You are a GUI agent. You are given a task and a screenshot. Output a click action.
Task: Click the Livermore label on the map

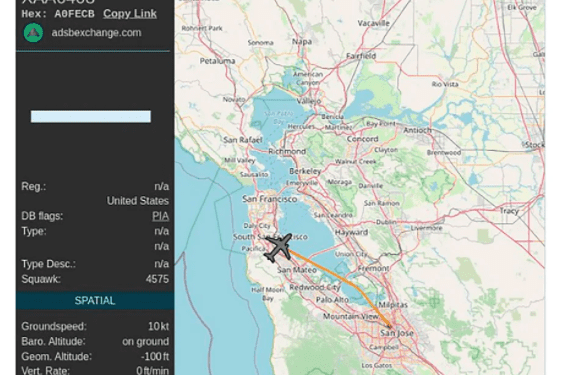426,228
